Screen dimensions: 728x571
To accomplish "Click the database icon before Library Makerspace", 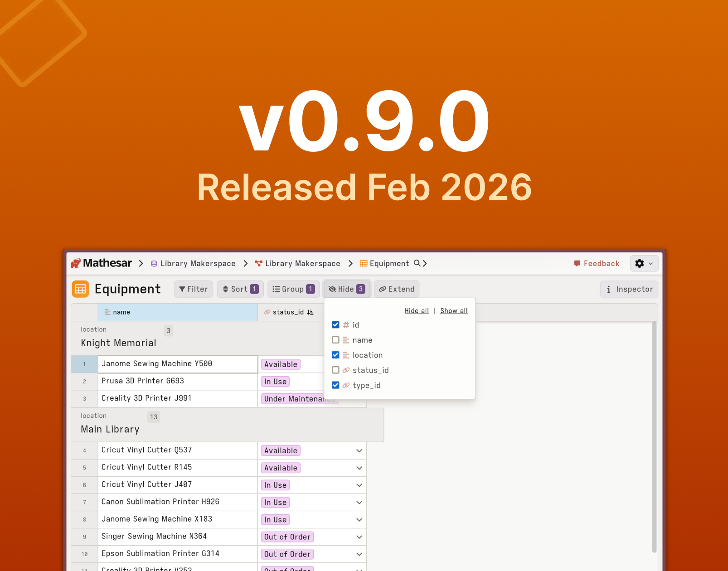I will click(154, 264).
